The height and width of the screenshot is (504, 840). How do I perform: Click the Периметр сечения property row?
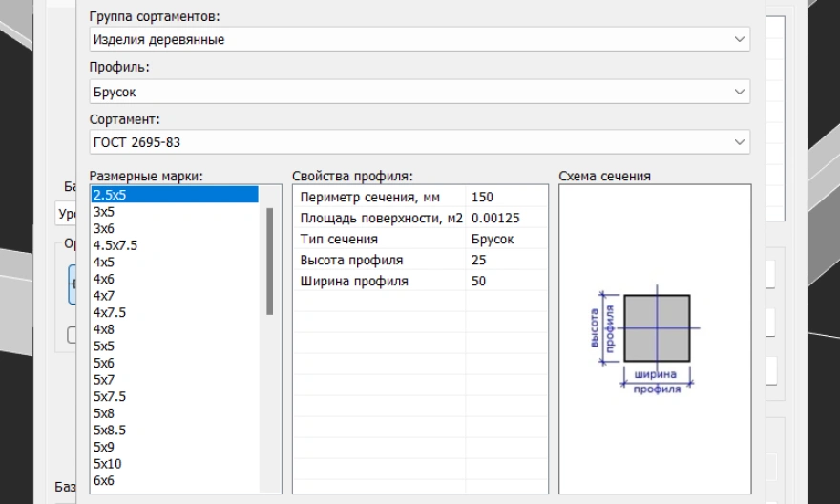pos(379,197)
